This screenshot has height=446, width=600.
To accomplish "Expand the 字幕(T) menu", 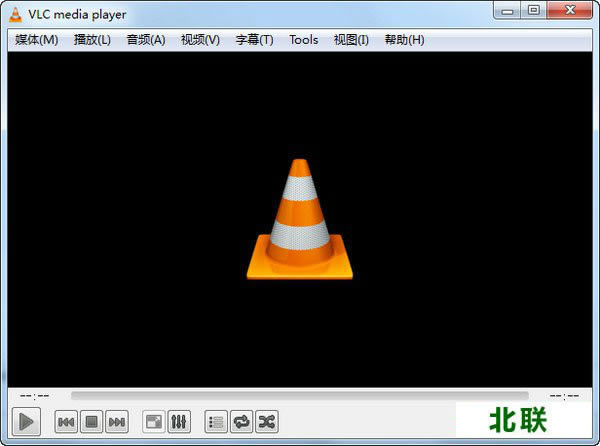I will (x=254, y=40).
